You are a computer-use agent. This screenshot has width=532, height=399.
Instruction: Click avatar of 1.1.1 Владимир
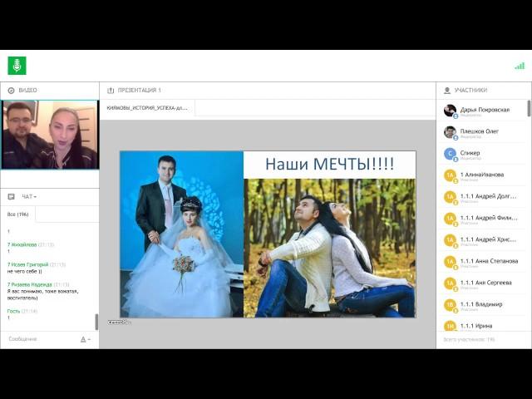pyautogui.click(x=450, y=305)
